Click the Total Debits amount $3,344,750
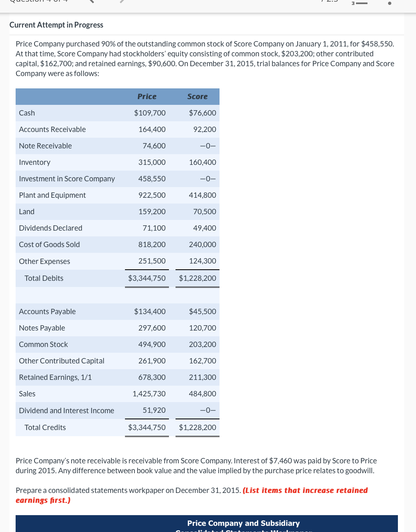Viewport: 416px width, 532px height. 147,278
